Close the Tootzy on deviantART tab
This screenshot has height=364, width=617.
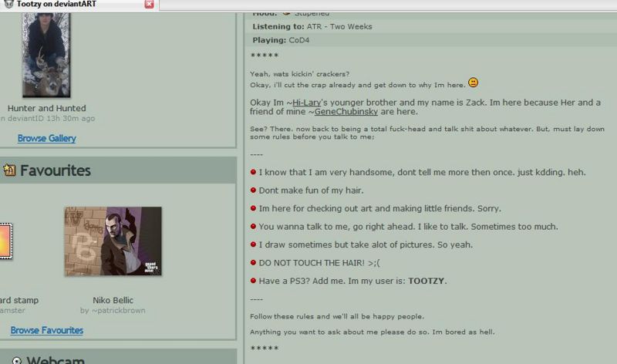coord(150,5)
